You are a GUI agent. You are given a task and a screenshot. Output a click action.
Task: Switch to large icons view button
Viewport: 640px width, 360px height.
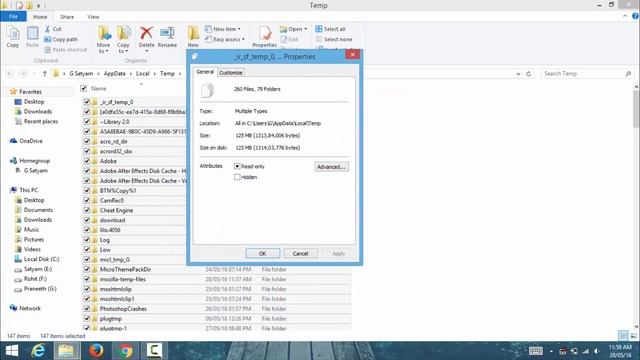click(x=634, y=336)
